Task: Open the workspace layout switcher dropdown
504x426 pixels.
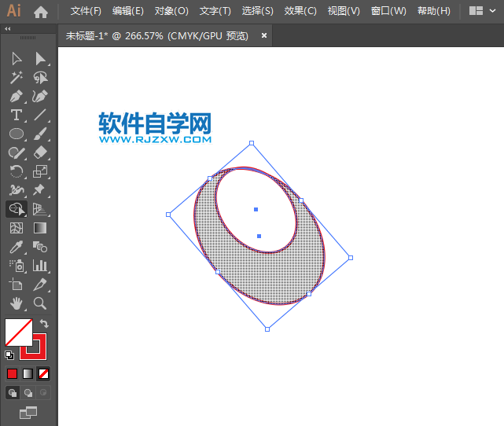Action: click(482, 11)
